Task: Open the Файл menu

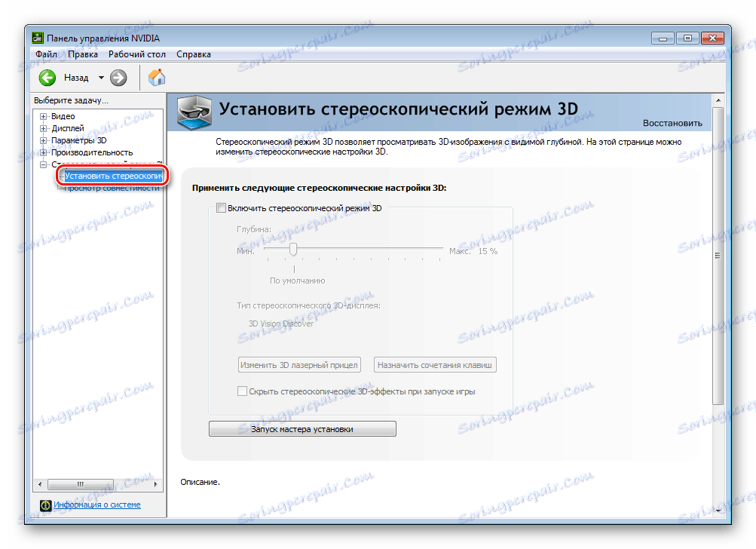Action: coord(46,54)
